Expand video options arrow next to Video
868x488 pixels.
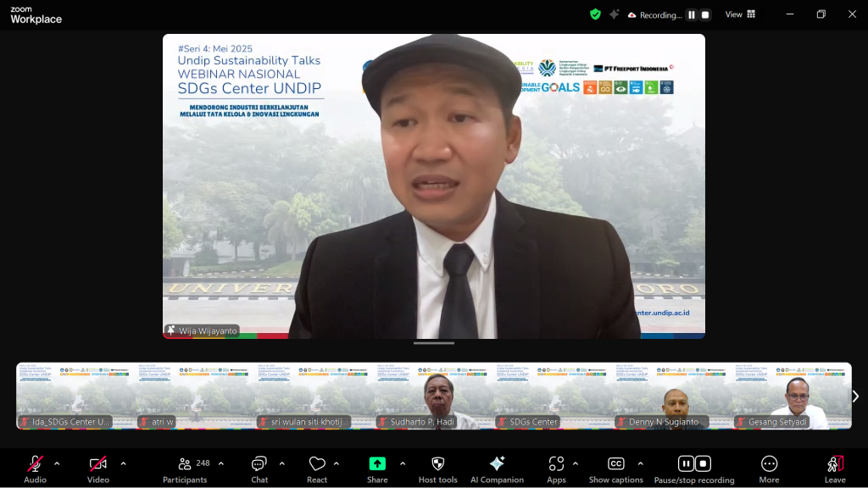123,463
